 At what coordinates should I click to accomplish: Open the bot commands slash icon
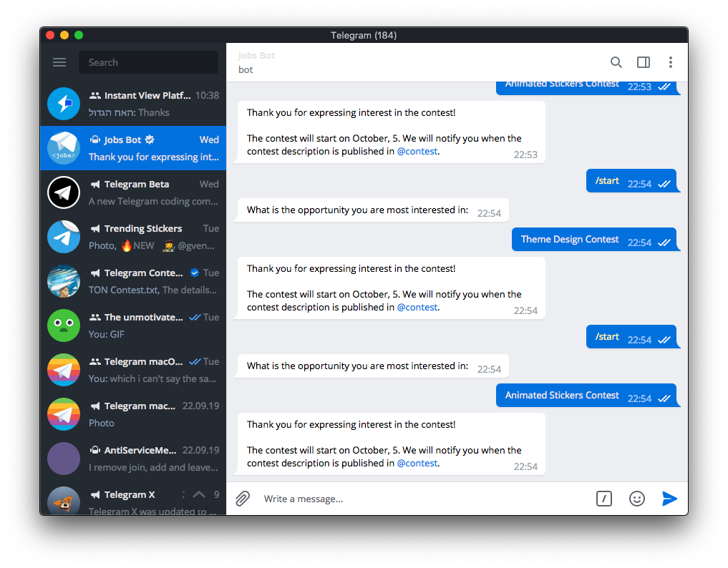click(603, 499)
